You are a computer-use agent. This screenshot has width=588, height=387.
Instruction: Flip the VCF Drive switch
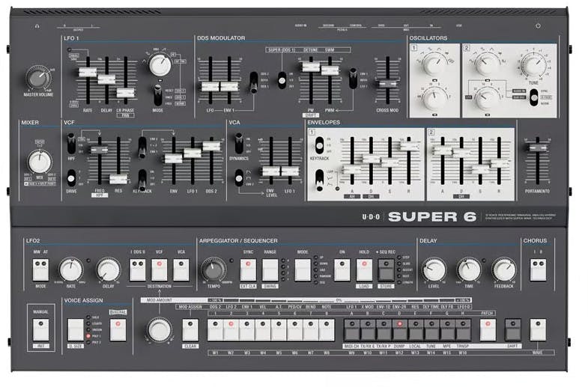pos(71,178)
